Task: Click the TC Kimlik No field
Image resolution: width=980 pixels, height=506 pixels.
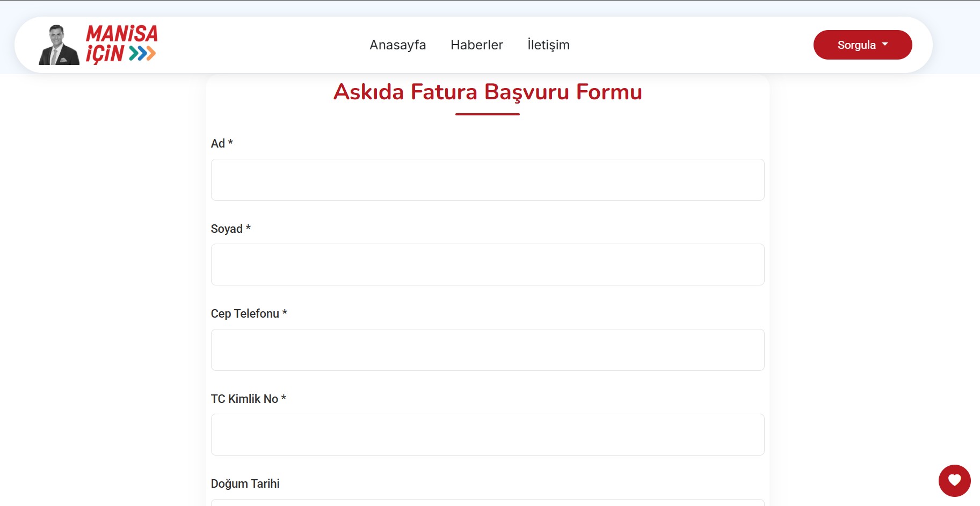Action: coord(487,435)
